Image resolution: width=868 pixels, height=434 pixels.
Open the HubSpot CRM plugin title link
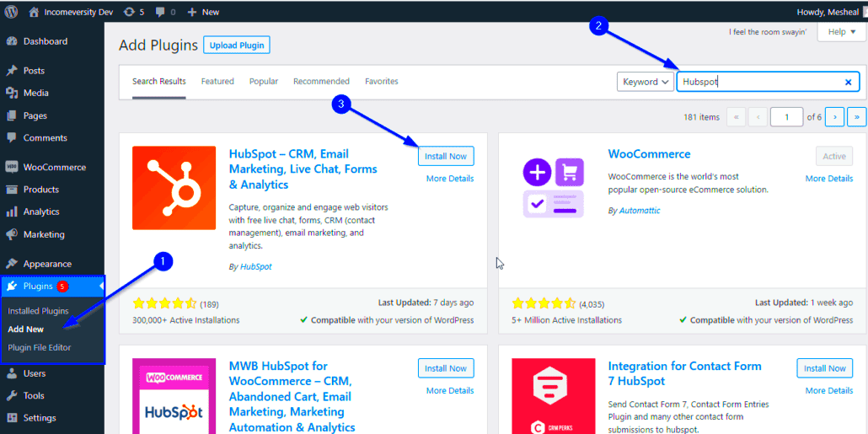tap(303, 169)
